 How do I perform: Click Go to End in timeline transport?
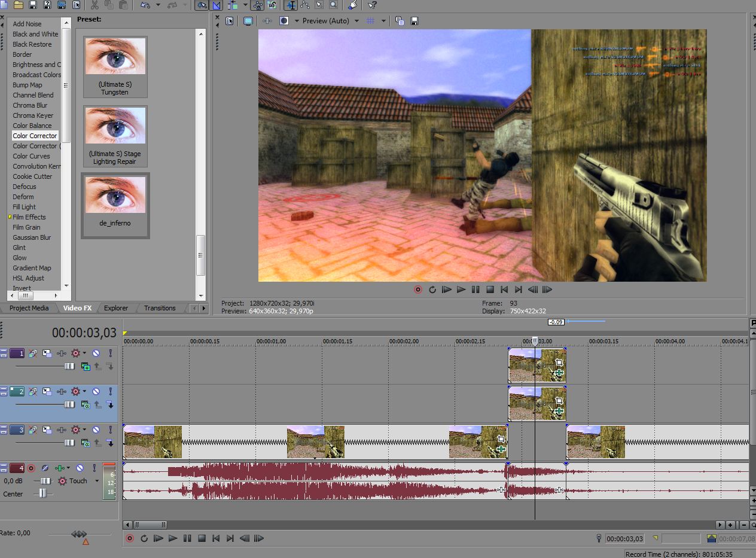tap(230, 538)
